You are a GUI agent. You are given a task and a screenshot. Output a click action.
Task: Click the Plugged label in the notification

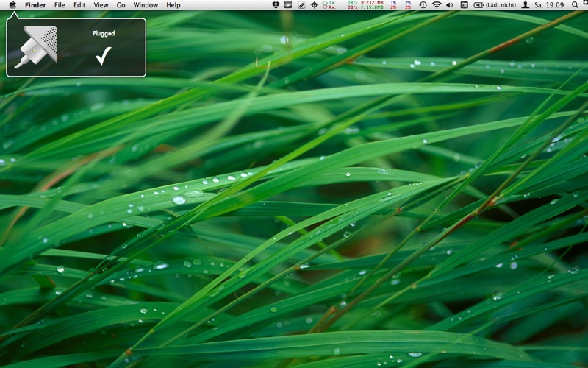(104, 33)
